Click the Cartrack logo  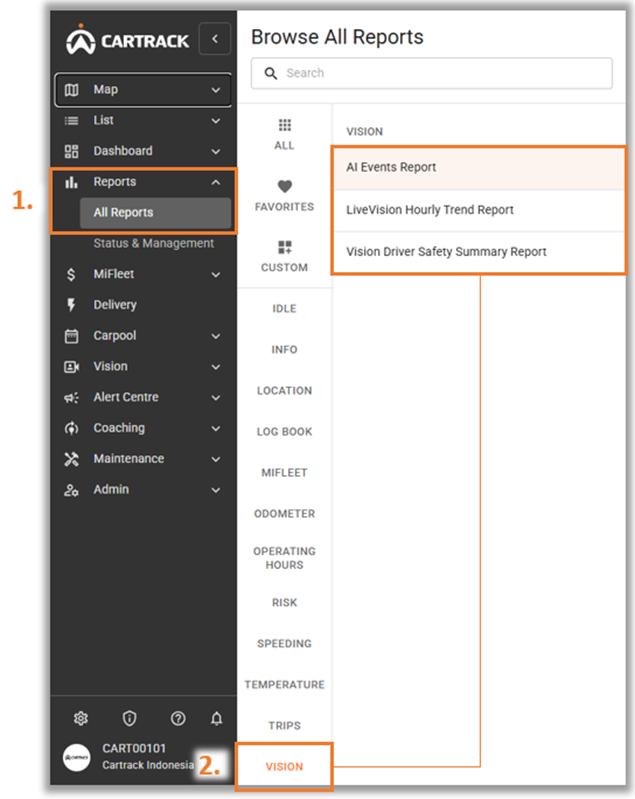127,39
